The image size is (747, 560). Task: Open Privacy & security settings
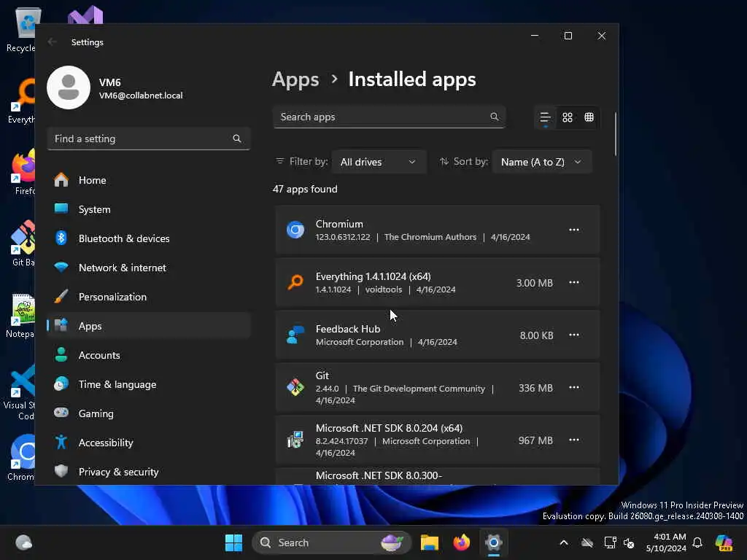[x=149, y=472]
